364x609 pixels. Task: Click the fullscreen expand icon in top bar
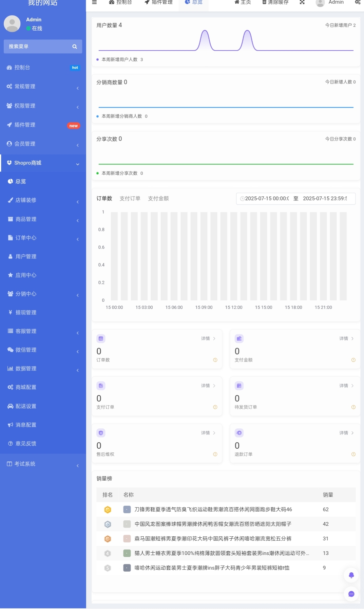[x=302, y=2]
